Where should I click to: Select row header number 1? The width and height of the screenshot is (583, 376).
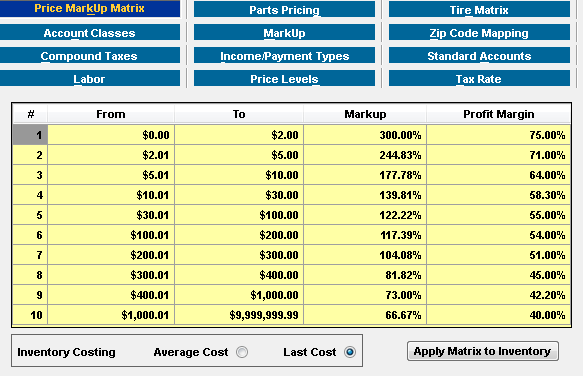(x=30, y=135)
